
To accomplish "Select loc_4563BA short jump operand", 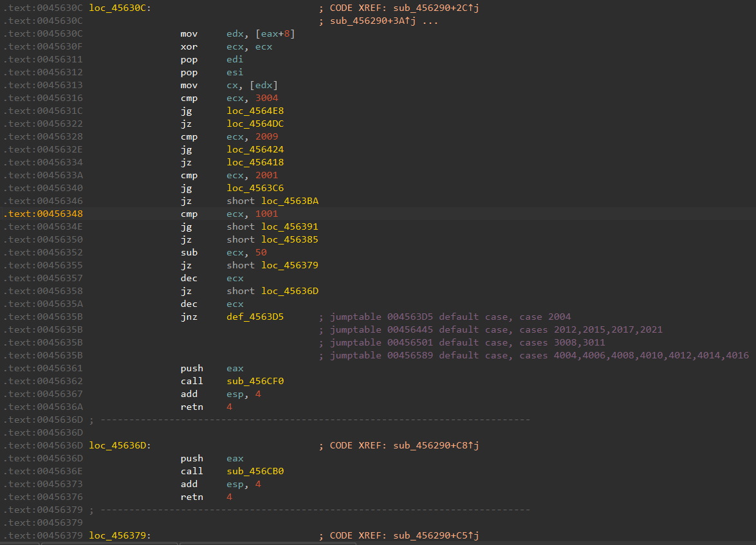I will click(x=290, y=201).
